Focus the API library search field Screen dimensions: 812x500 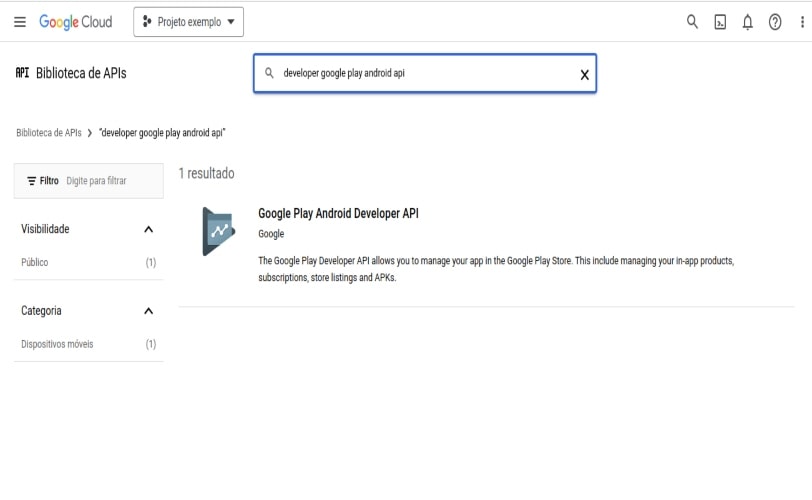425,73
